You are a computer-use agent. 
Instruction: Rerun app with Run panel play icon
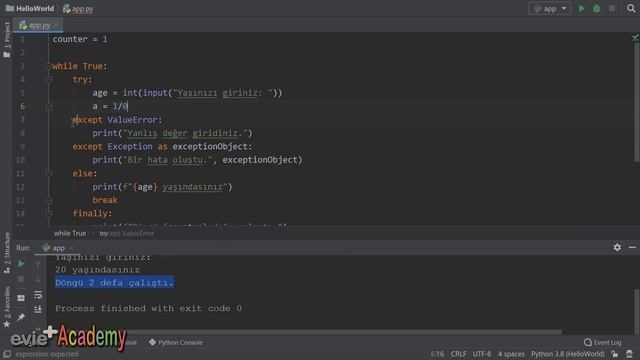pos(21,264)
